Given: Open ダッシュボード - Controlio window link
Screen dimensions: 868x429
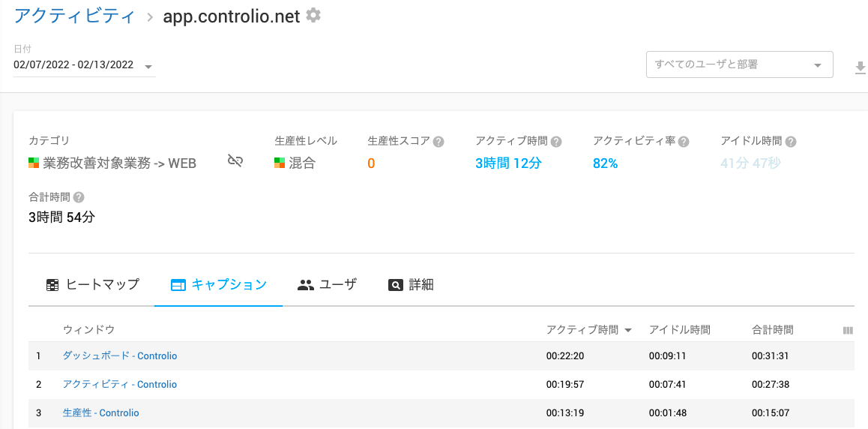Looking at the screenshot, I should pos(120,355).
